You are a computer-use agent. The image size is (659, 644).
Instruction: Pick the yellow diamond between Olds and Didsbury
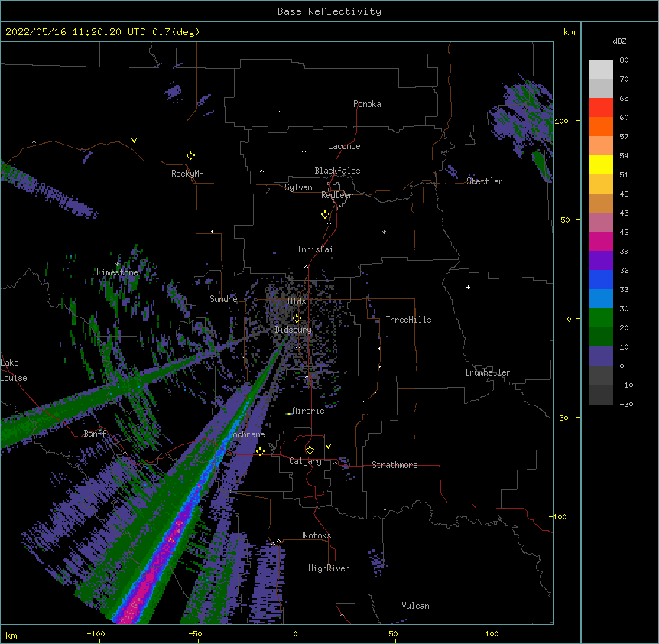[x=297, y=318]
